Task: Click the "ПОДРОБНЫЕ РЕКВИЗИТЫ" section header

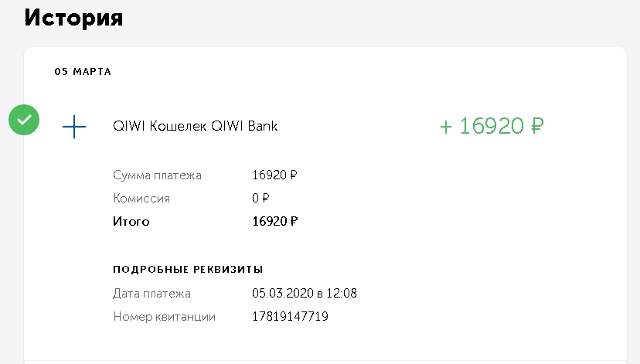Action: [x=188, y=269]
